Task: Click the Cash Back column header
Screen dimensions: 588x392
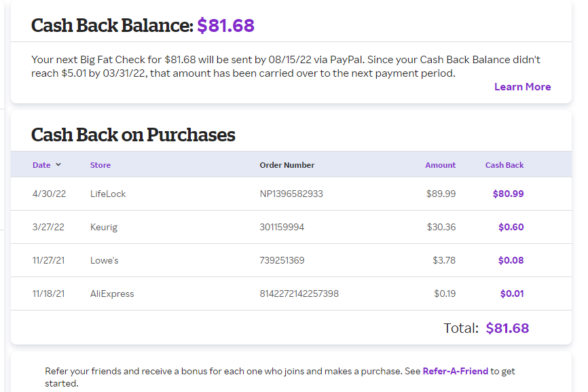Action: pos(504,165)
